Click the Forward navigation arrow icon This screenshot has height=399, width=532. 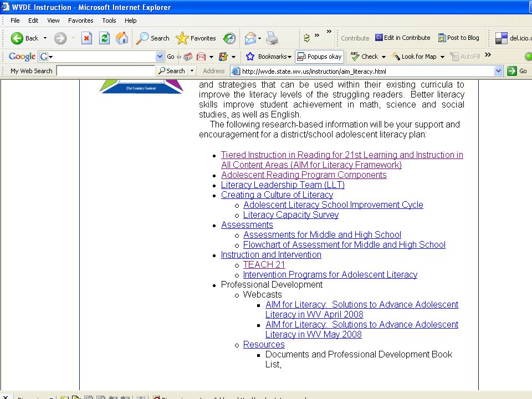coord(60,38)
